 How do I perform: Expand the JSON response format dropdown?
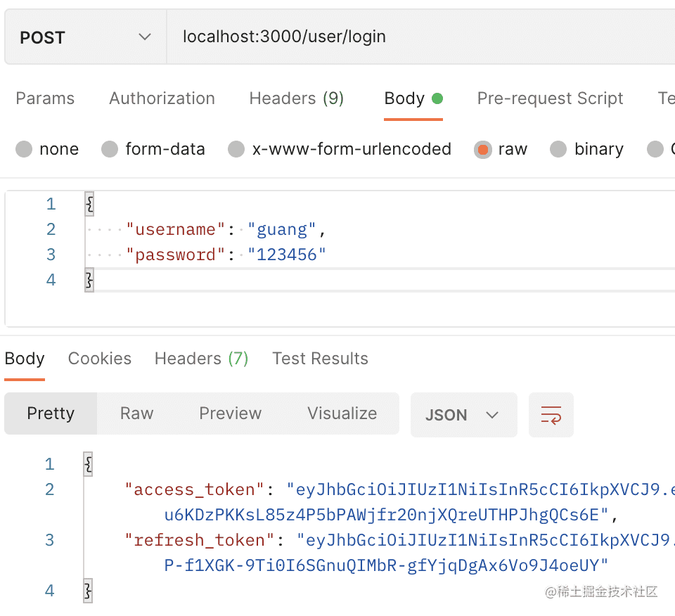click(x=463, y=415)
